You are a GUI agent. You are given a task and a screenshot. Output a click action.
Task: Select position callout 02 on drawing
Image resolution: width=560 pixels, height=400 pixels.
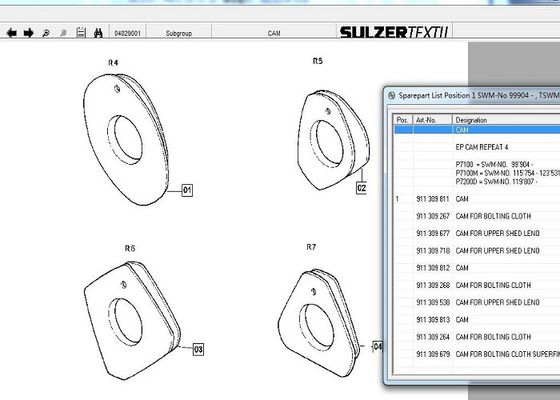[361, 188]
